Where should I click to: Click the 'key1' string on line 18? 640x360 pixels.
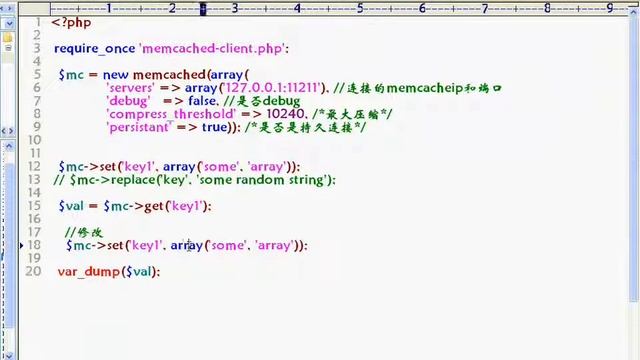[x=146, y=245]
